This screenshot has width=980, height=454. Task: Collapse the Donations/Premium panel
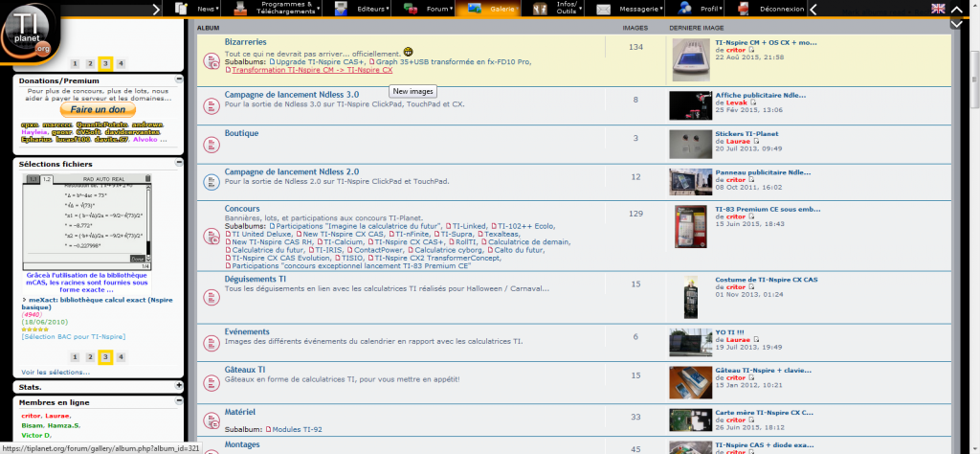(179, 80)
